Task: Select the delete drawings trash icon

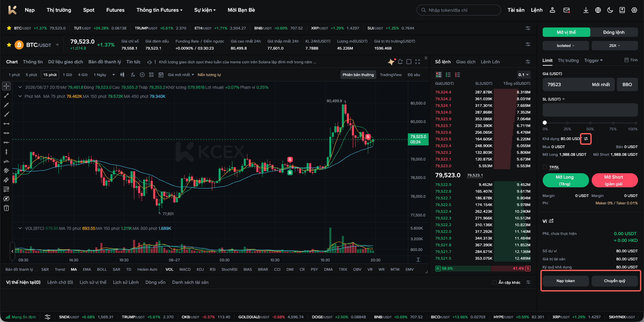Action: pyautogui.click(x=6, y=208)
